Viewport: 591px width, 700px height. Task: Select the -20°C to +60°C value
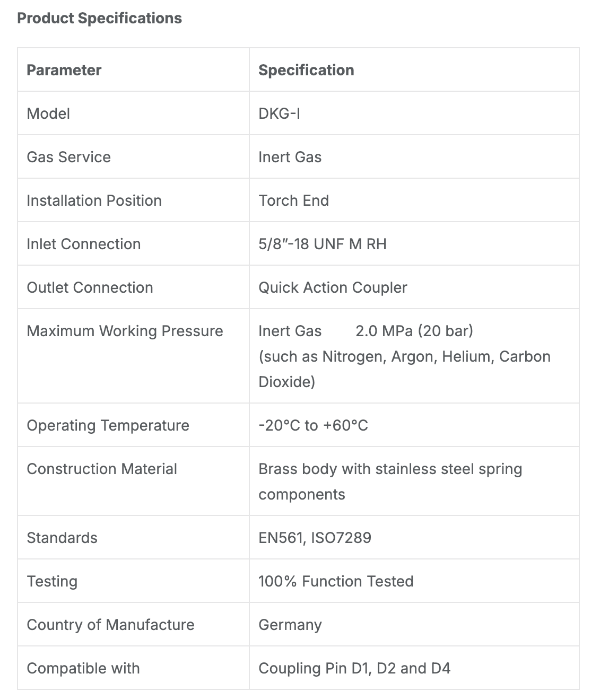tap(313, 425)
